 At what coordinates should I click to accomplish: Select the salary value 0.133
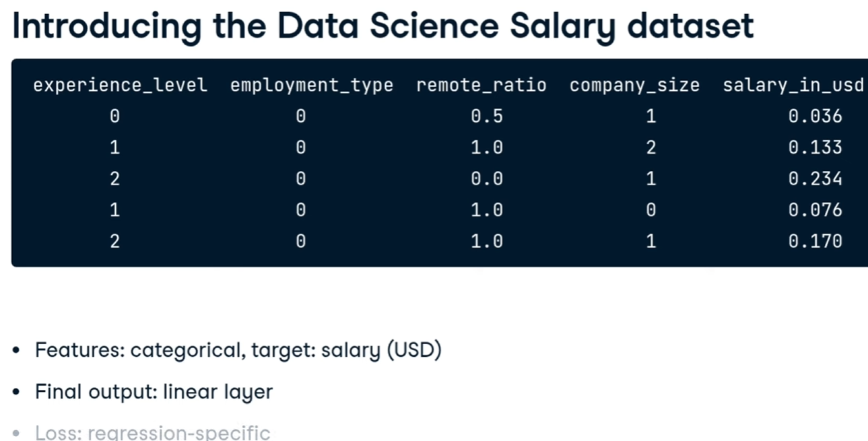(x=815, y=147)
